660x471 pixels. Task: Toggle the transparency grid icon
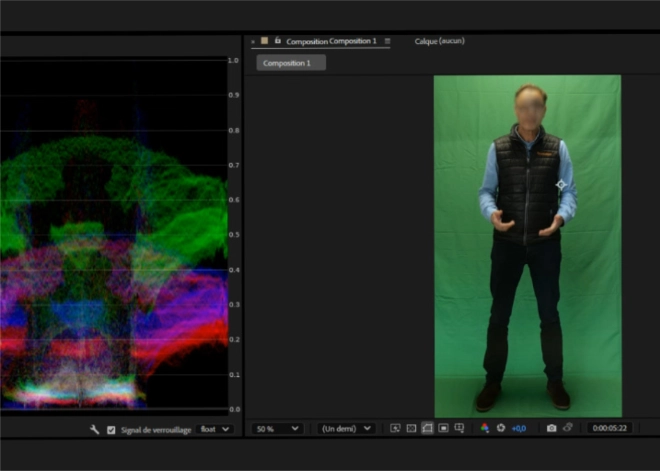tap(411, 428)
